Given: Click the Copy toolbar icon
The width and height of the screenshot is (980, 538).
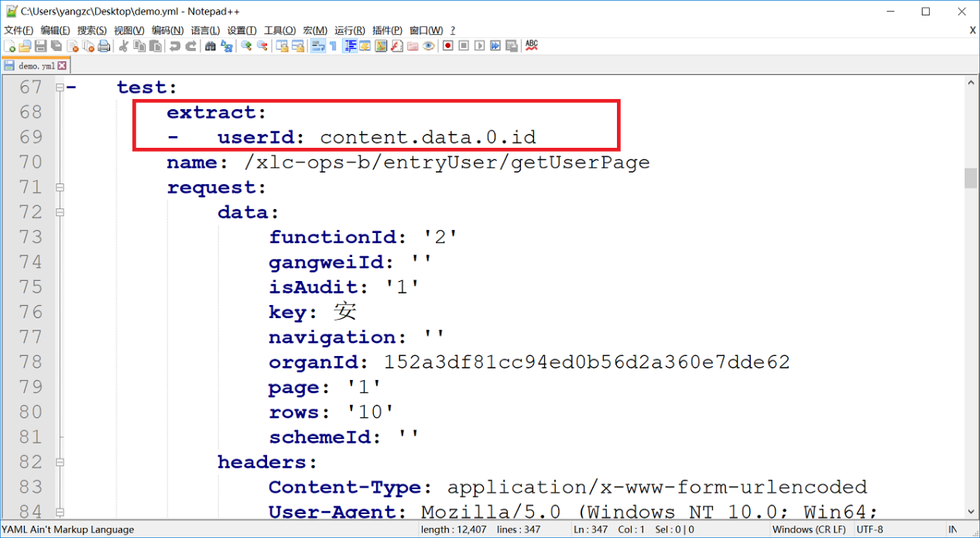Looking at the screenshot, I should coord(139,46).
